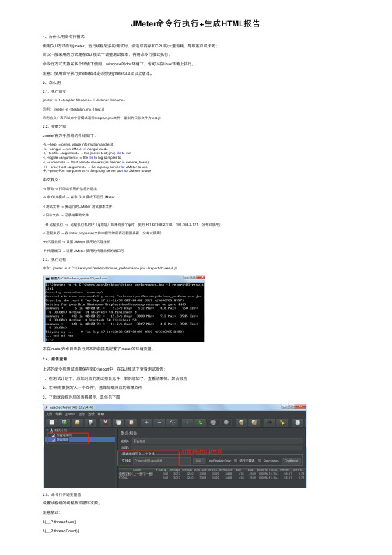Click the file name field containing result.jtl

162,461
